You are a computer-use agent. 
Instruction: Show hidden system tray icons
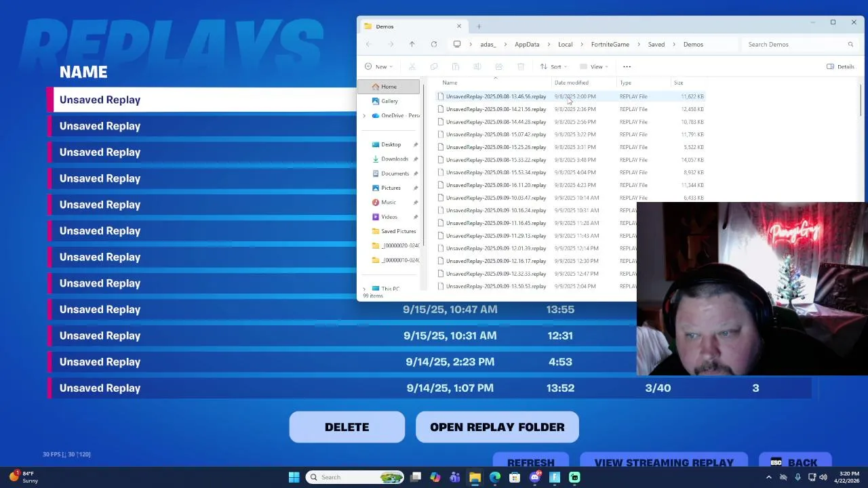pyautogui.click(x=768, y=477)
